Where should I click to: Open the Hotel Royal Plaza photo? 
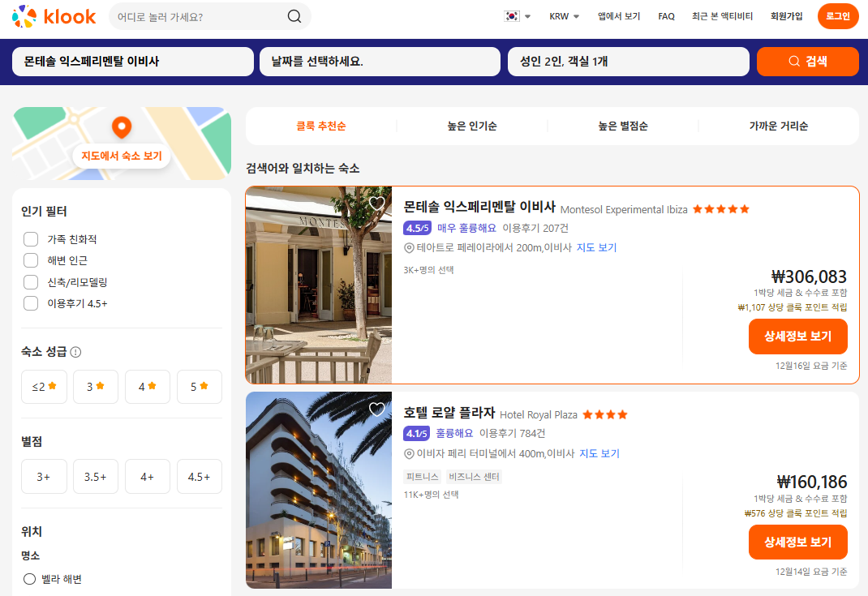point(319,491)
